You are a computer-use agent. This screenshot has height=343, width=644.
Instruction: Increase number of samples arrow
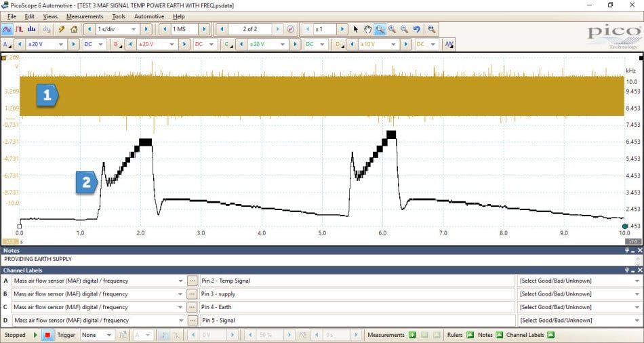(x=204, y=29)
